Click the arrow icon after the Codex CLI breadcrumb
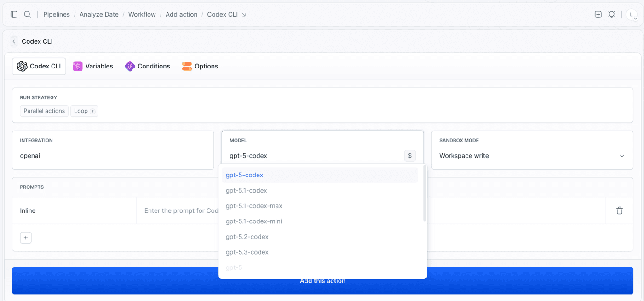The width and height of the screenshot is (644, 301). click(x=244, y=15)
